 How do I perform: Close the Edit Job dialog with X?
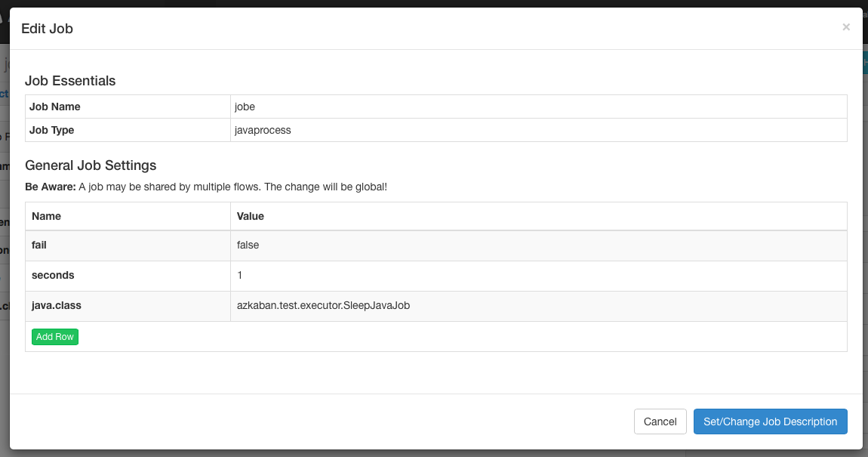coord(846,27)
